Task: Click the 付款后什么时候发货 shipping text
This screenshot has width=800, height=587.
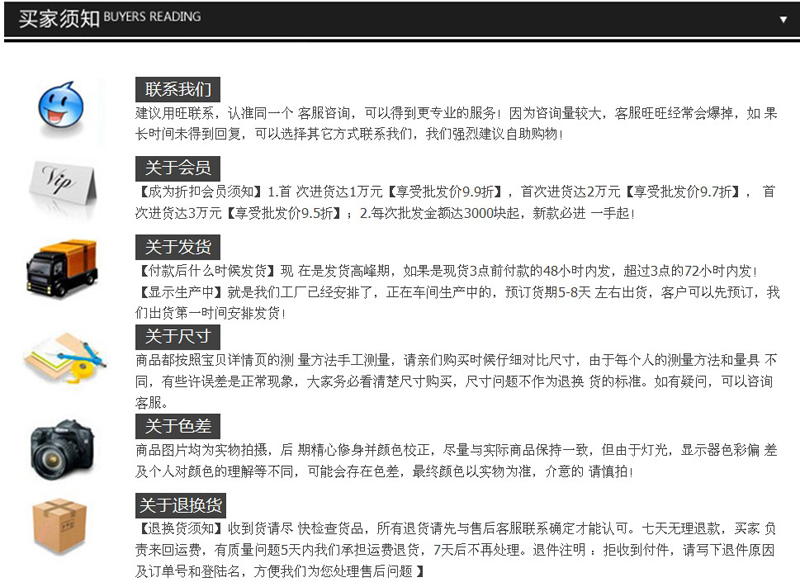Action: pos(207,271)
